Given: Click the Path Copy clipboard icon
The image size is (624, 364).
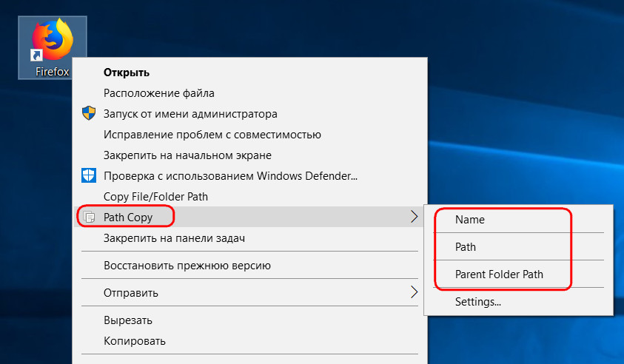Looking at the screenshot, I should (89, 218).
